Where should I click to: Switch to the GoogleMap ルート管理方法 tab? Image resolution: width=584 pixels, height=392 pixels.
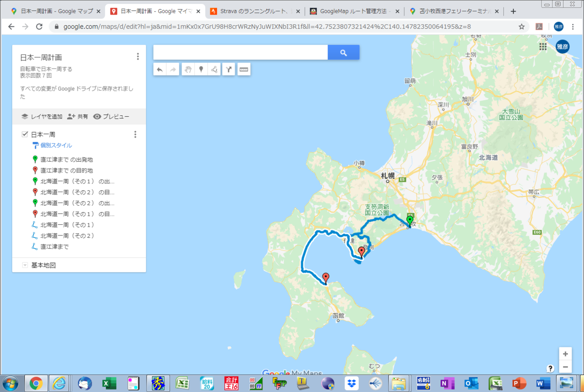pyautogui.click(x=354, y=11)
